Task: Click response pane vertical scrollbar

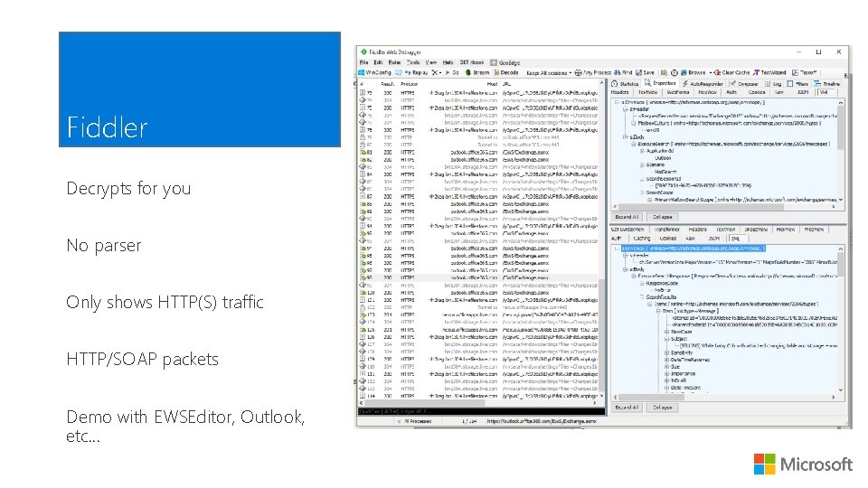Action: (x=841, y=319)
